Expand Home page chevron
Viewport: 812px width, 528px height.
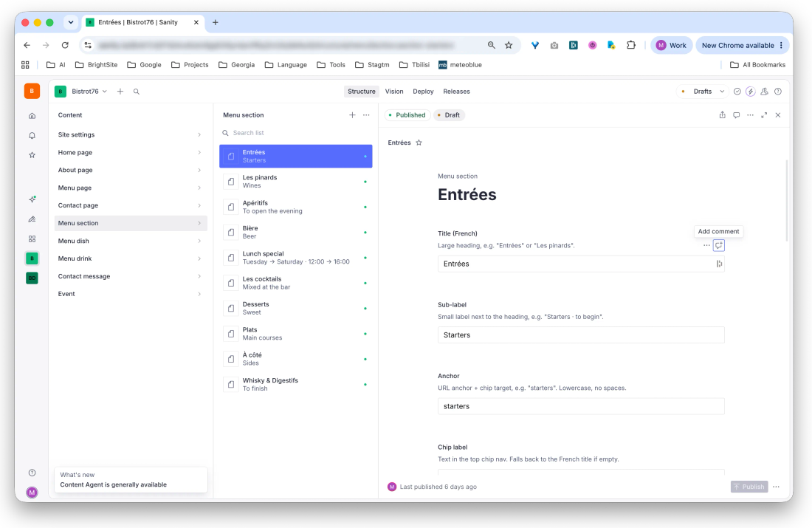click(199, 152)
